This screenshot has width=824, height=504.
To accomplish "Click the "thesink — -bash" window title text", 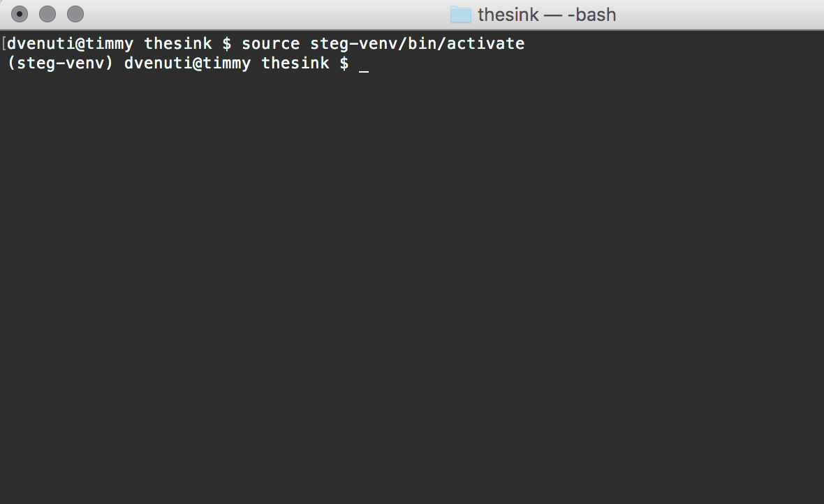I will [547, 15].
